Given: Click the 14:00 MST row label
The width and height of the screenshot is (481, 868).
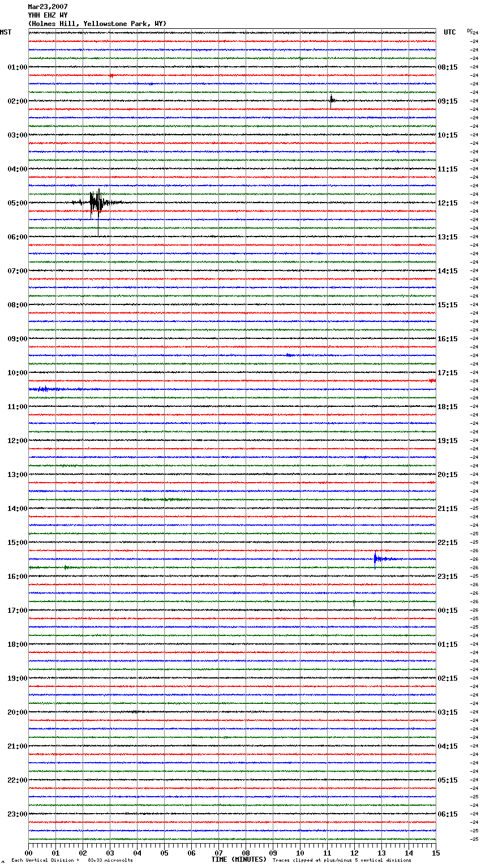Looking at the screenshot, I should pyautogui.click(x=18, y=509).
